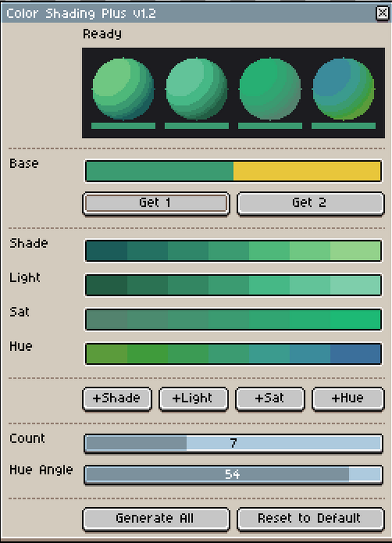Screen dimensions: 392x543
Task: Adjust the Hue Angle slider showing 54
Action: pyautogui.click(x=233, y=475)
